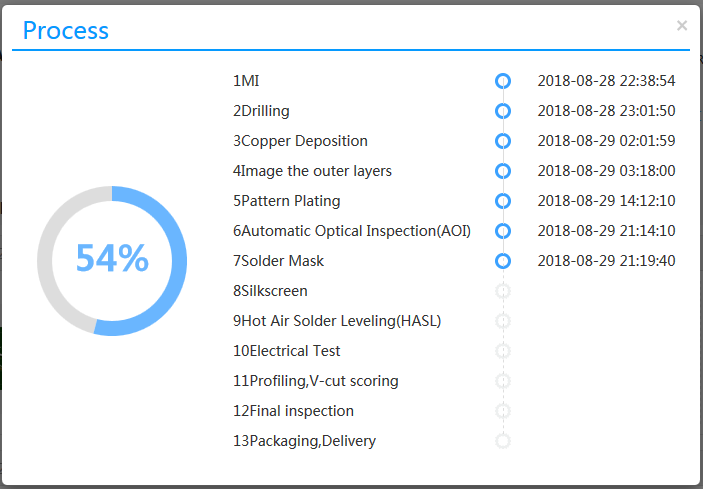The width and height of the screenshot is (703, 489).
Task: Click the pending Silkscreen step marker
Action: 503,291
